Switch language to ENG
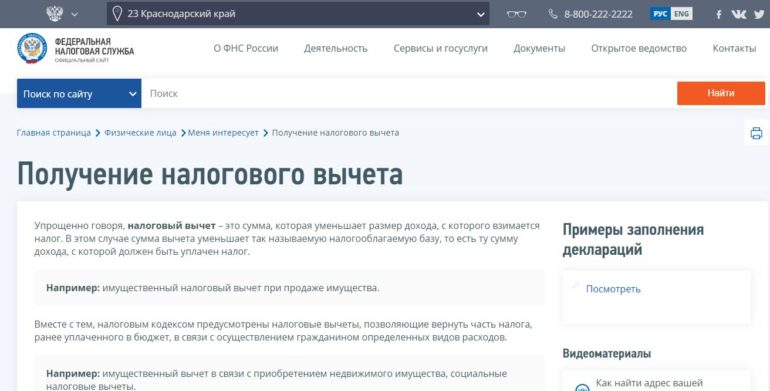770x391 pixels. (x=682, y=14)
